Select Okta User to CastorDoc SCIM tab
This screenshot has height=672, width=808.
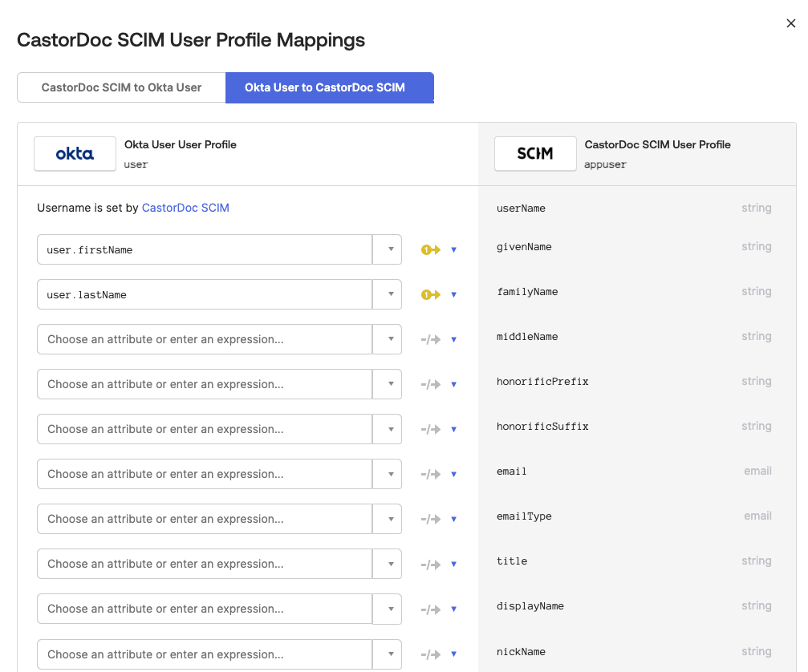[329, 87]
